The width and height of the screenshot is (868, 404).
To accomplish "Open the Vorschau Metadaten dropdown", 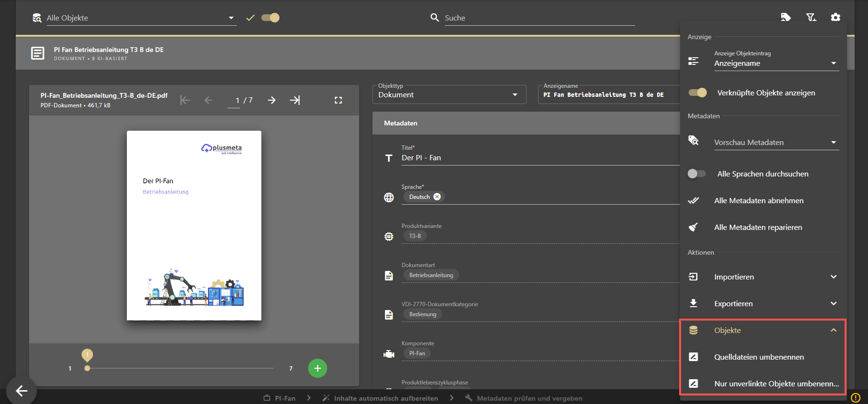I will point(776,142).
